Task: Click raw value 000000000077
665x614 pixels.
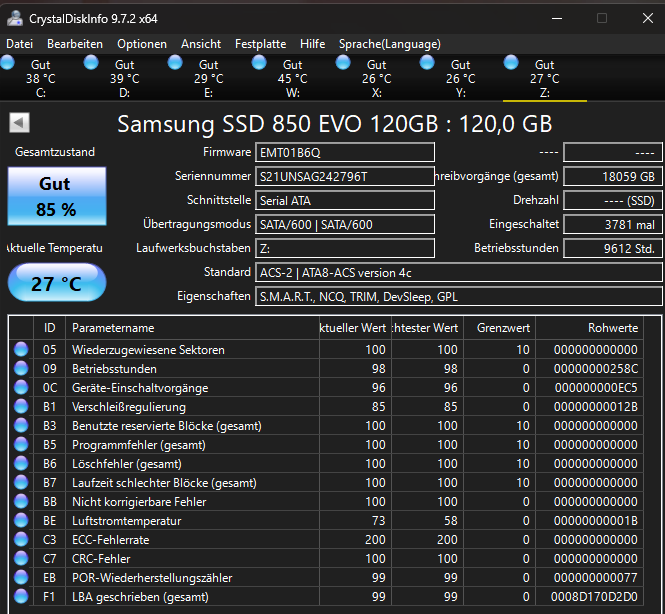Action: click(595, 578)
